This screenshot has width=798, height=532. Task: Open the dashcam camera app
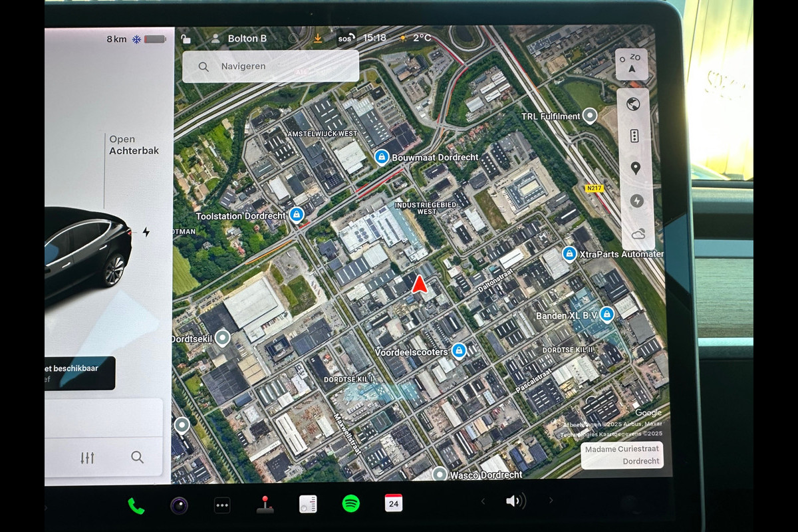[x=179, y=506]
